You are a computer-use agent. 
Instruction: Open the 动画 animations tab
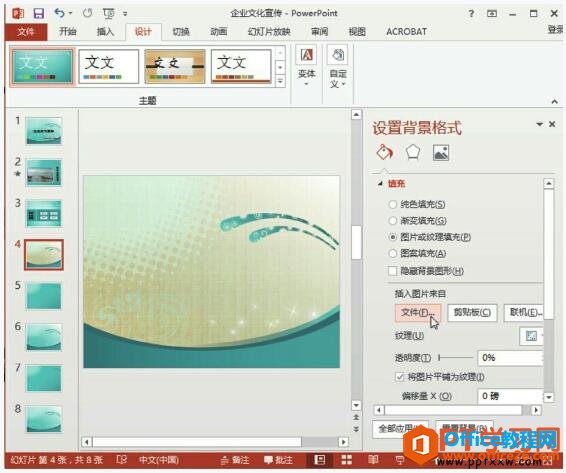click(x=219, y=32)
